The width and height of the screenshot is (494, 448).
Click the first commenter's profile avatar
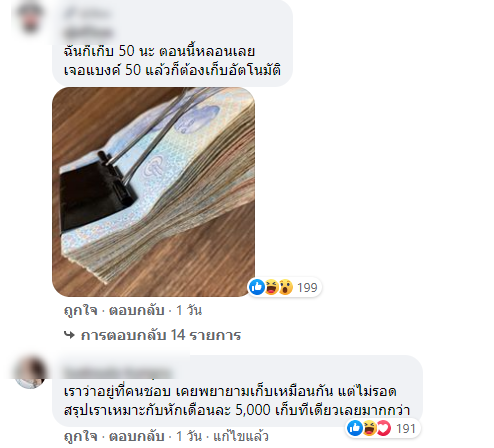tap(30, 17)
